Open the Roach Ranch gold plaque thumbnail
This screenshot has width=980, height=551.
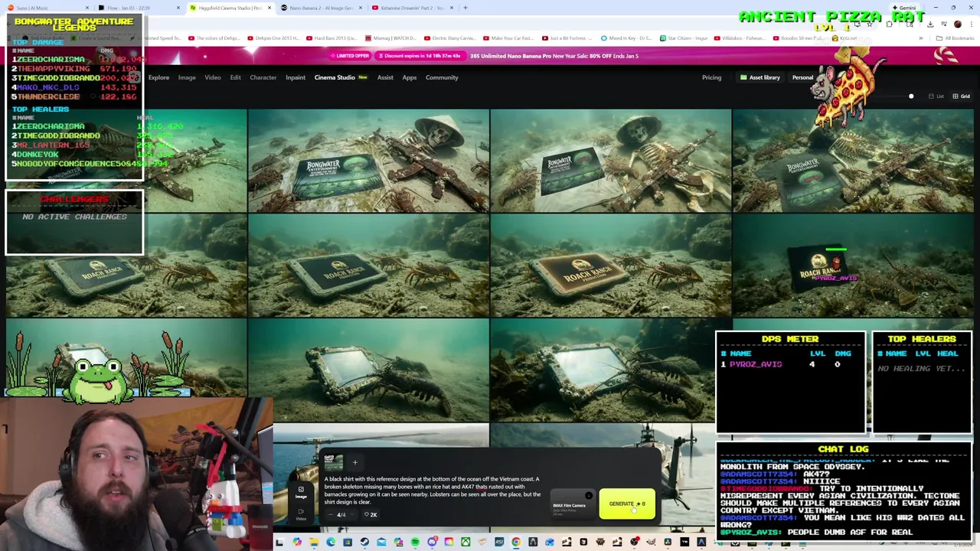point(610,266)
